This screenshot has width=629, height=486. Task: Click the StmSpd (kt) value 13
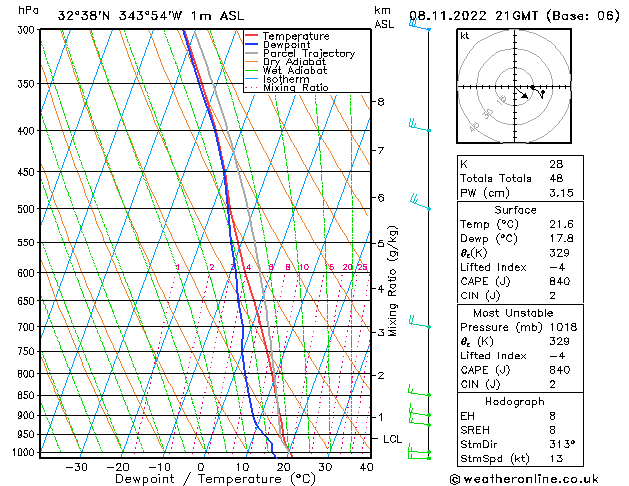click(x=556, y=459)
